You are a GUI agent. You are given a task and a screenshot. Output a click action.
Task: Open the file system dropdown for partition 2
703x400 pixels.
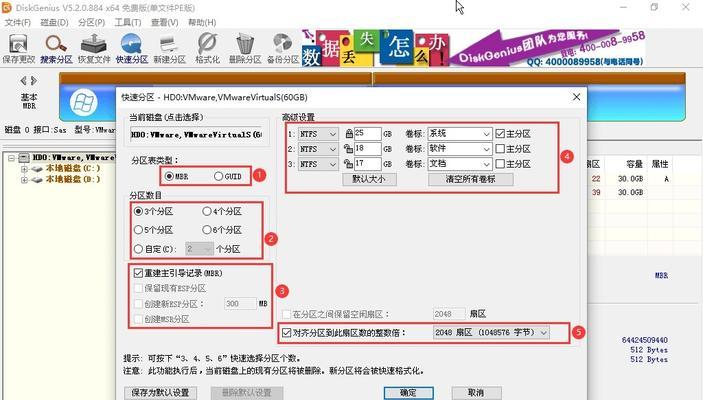coord(318,149)
